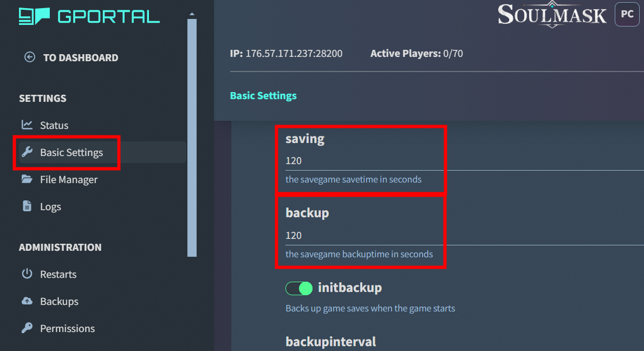This screenshot has width=644, height=351.
Task: Click the Permissions key icon
Action: click(x=27, y=328)
